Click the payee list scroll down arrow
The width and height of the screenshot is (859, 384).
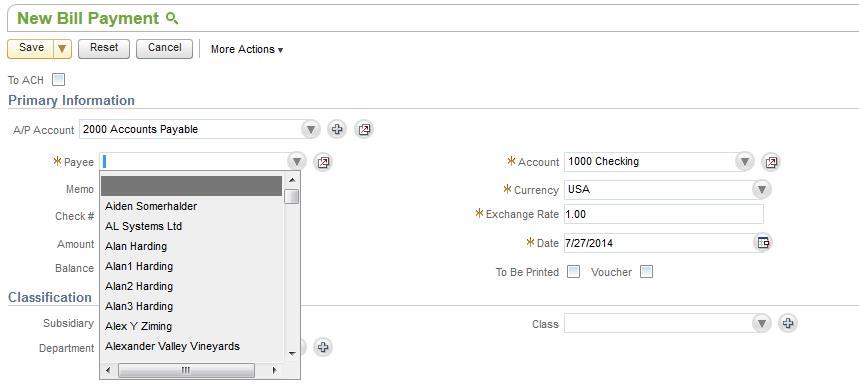292,354
